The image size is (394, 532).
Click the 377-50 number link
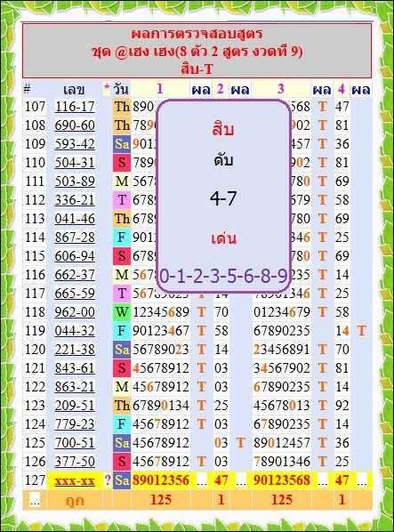coord(75,462)
